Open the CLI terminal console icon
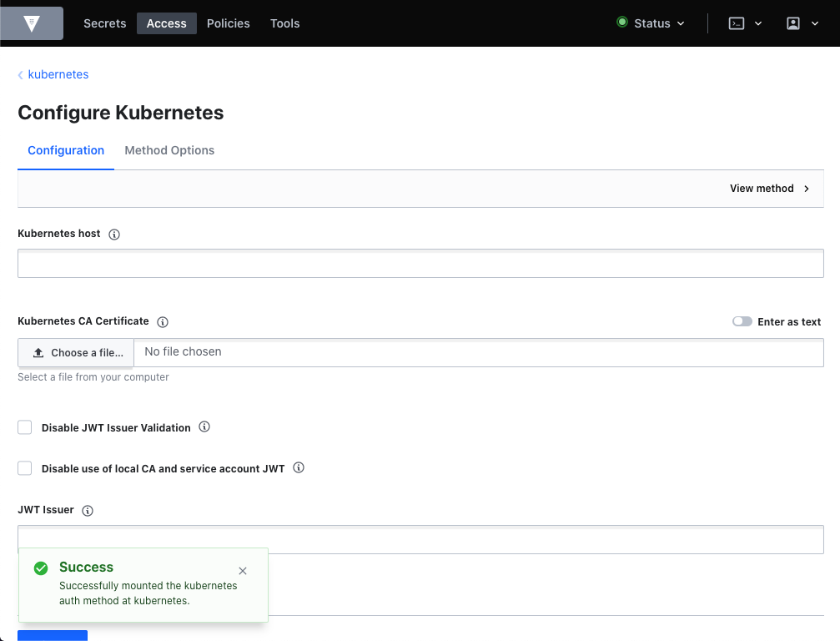This screenshot has height=641, width=840. tap(737, 23)
